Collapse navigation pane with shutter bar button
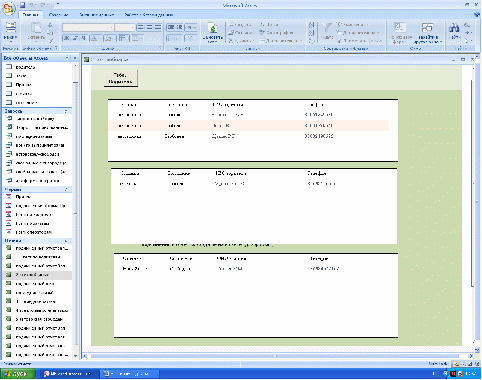This screenshot has width=482, height=380. coord(75,58)
